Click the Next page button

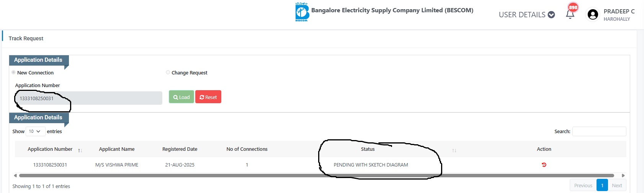pos(617,185)
